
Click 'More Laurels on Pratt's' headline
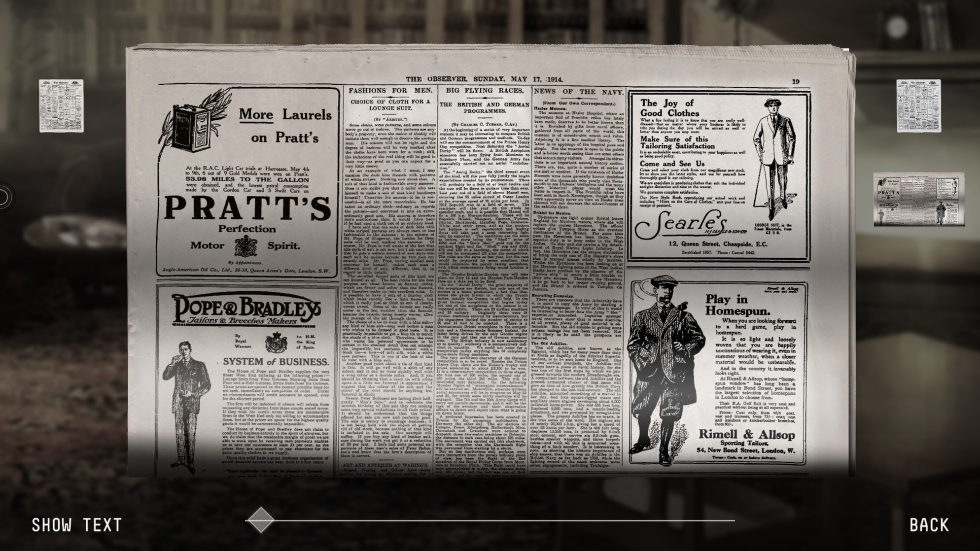[285, 126]
